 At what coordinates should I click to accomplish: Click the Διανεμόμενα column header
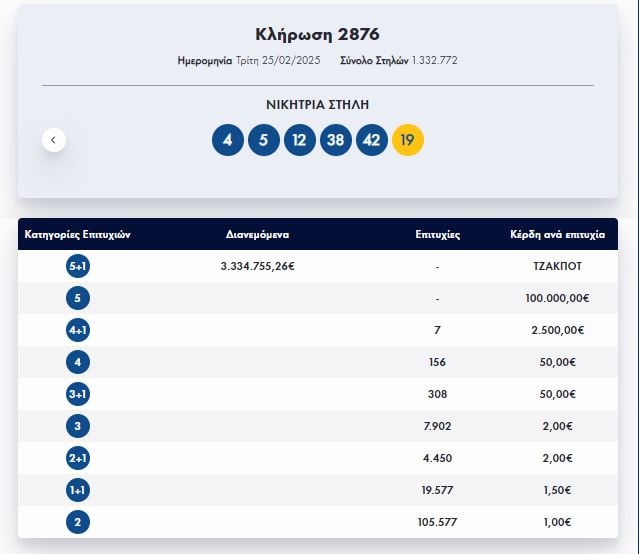click(258, 235)
